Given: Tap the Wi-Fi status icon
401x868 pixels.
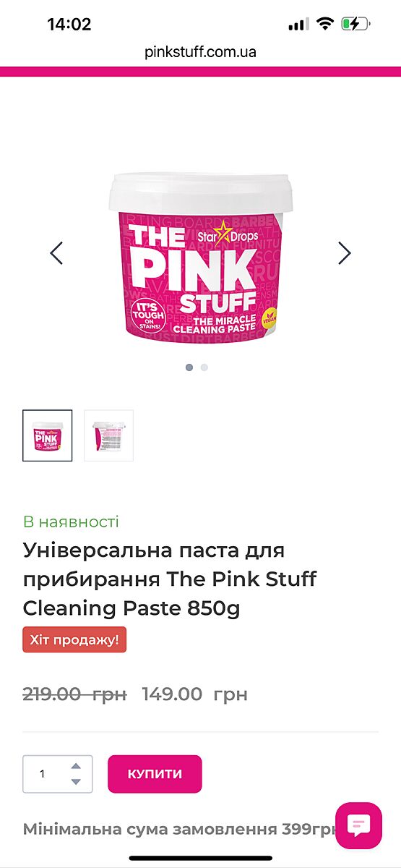Looking at the screenshot, I should pos(325,24).
